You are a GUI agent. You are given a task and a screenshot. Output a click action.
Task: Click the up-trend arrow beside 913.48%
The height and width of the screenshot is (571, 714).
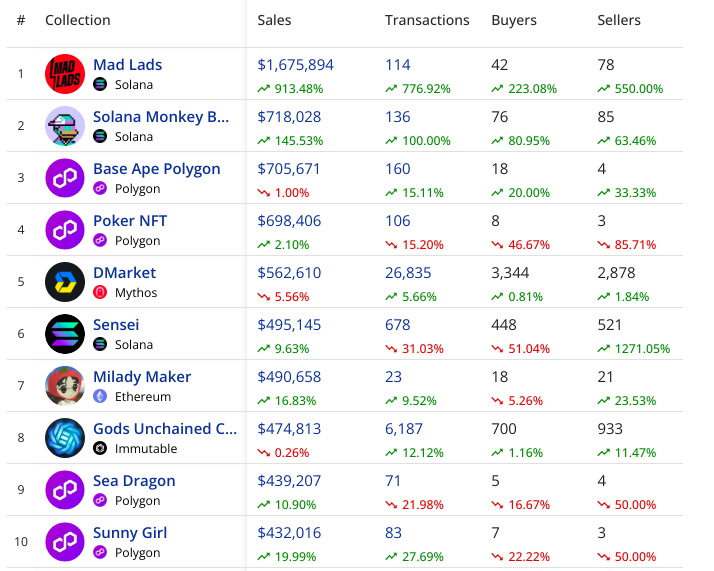[264, 88]
